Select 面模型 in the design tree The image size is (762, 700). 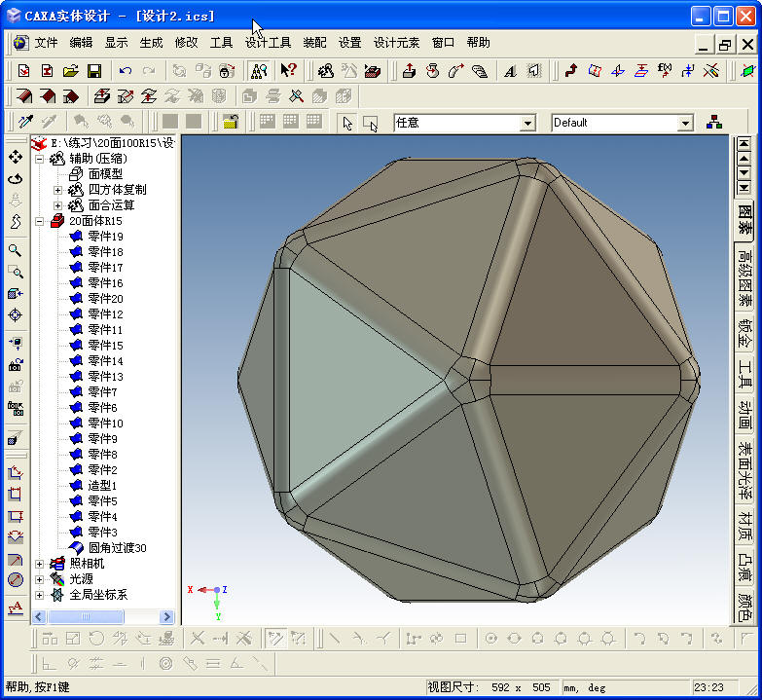(x=105, y=174)
